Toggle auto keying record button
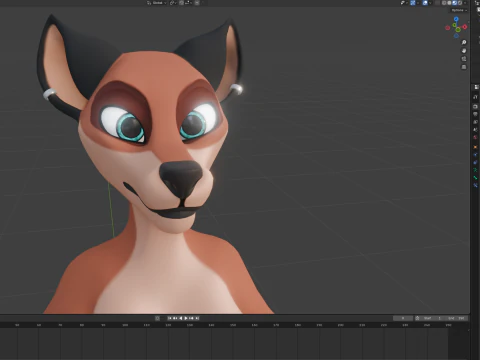The image size is (480, 360). click(157, 318)
